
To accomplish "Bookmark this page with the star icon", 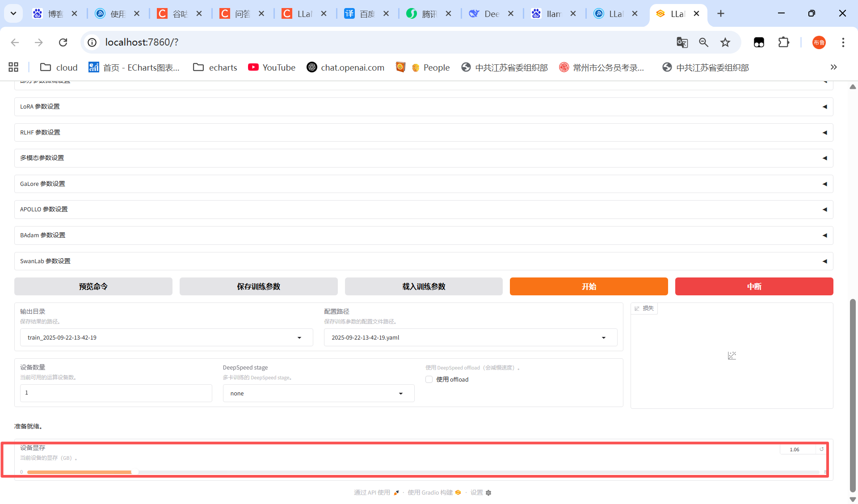I will pos(725,42).
